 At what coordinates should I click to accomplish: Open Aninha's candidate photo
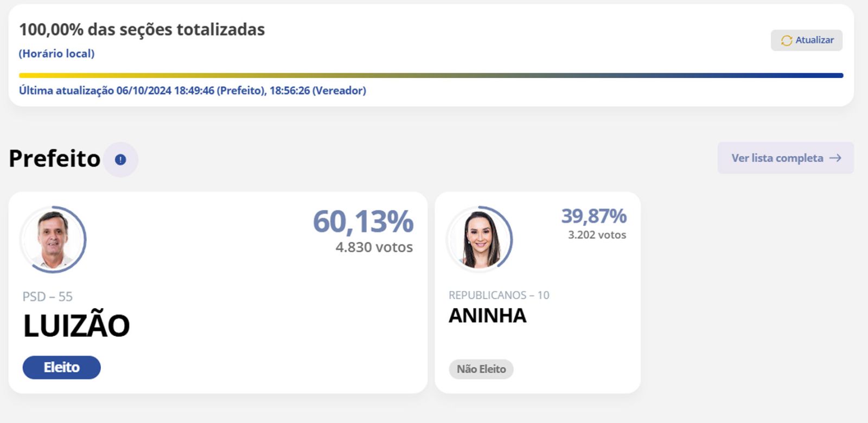[x=480, y=239]
